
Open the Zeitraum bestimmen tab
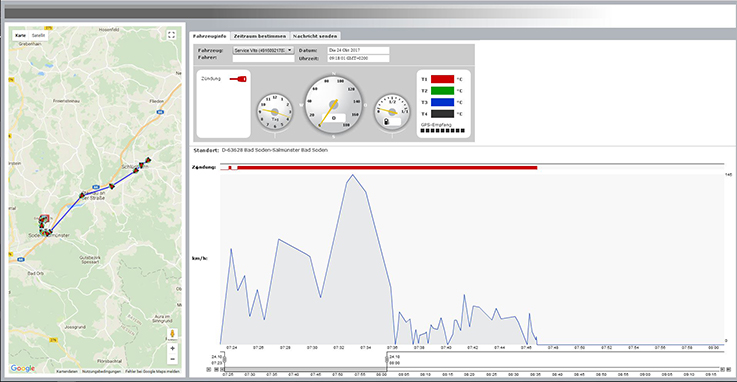coord(259,36)
